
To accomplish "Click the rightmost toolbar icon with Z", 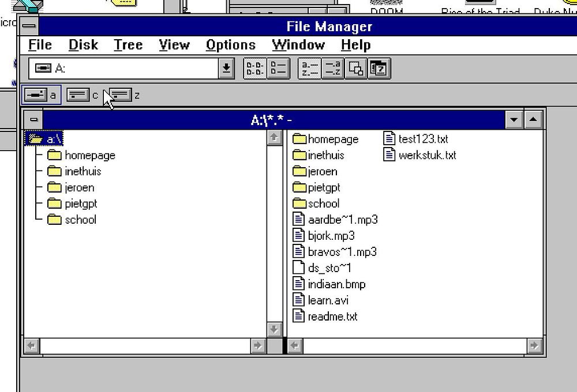I will [379, 69].
